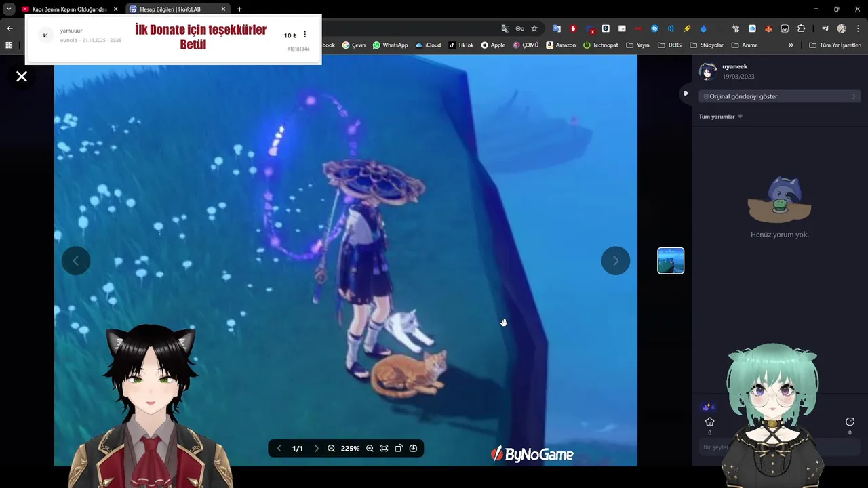
Task: Open the ÇOMÜ bookmark
Action: coord(526,45)
